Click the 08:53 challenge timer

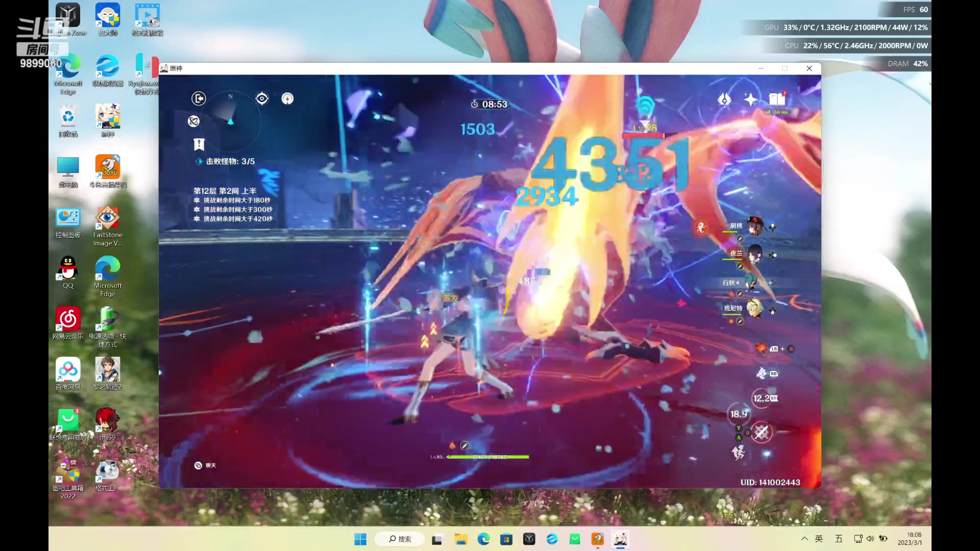[489, 104]
